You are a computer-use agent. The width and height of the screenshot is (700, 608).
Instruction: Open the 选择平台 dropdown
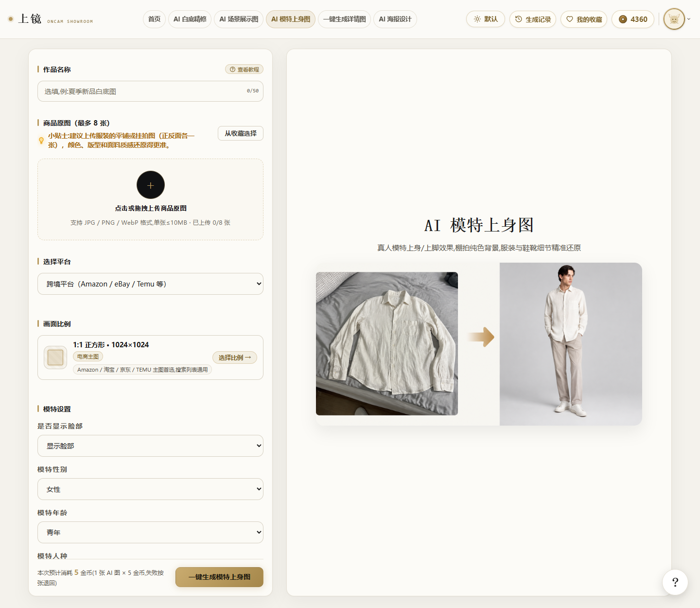click(150, 284)
